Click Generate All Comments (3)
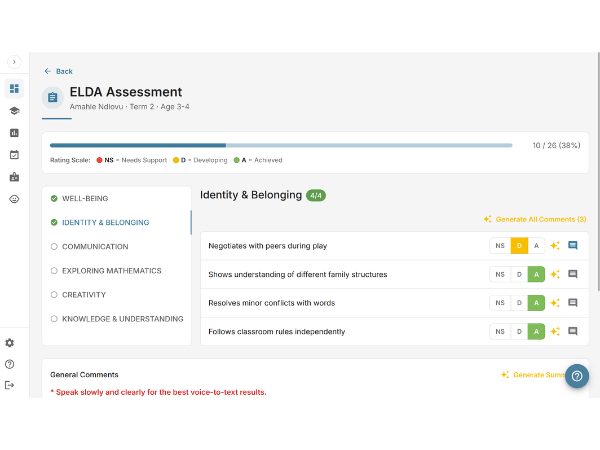This screenshot has height=450, width=600. pyautogui.click(x=535, y=220)
